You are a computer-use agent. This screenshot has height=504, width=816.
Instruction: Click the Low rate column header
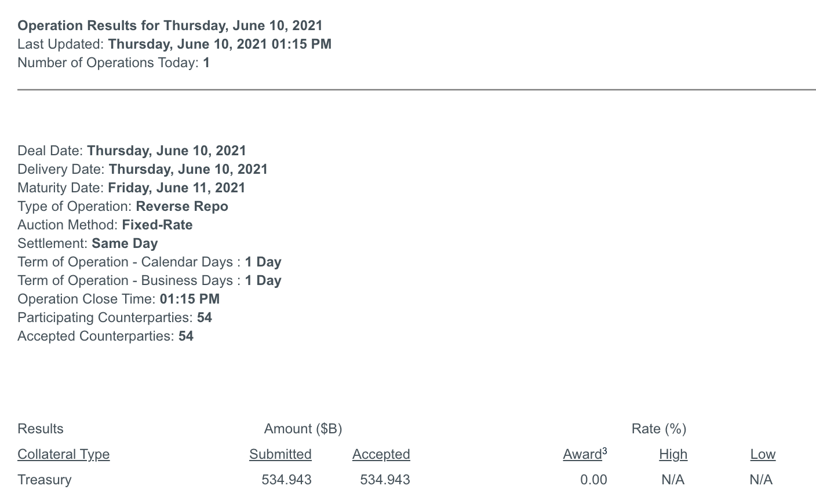click(763, 454)
